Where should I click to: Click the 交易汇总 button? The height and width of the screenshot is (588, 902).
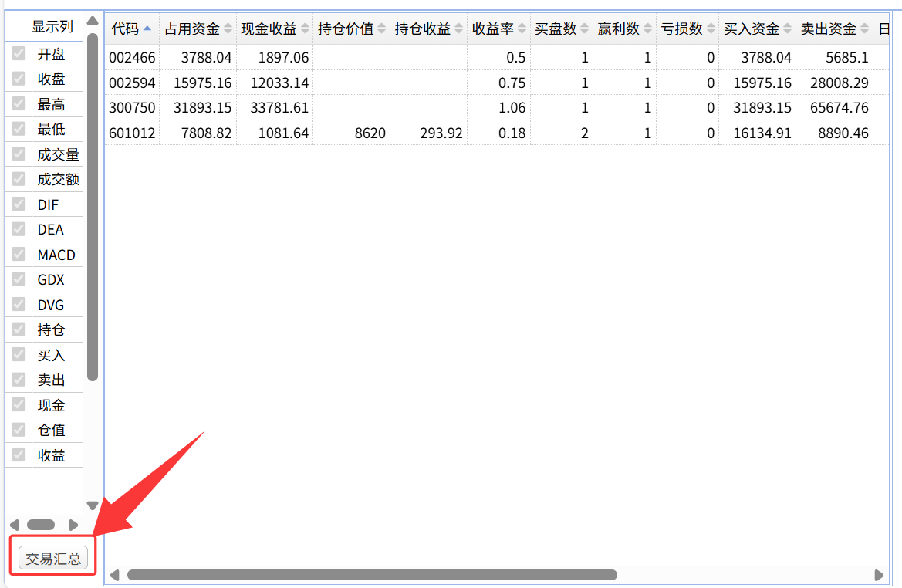tap(53, 558)
